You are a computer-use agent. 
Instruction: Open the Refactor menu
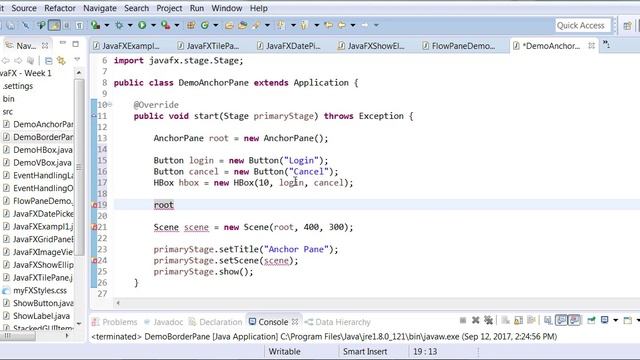pyautogui.click(x=60, y=8)
